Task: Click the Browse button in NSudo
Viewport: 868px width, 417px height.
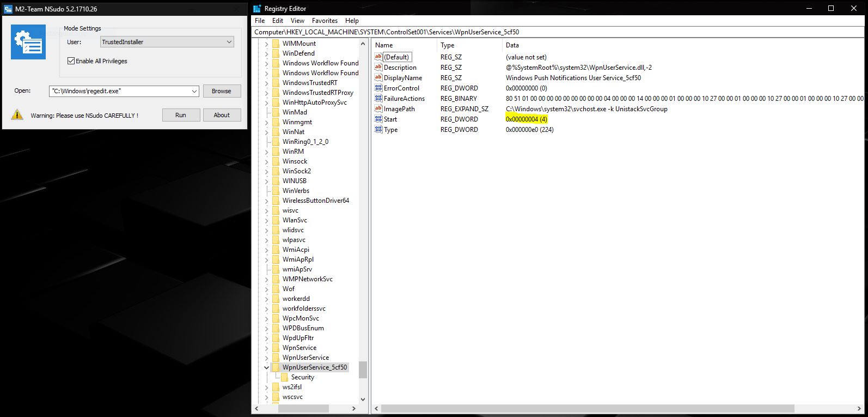Action: [222, 91]
